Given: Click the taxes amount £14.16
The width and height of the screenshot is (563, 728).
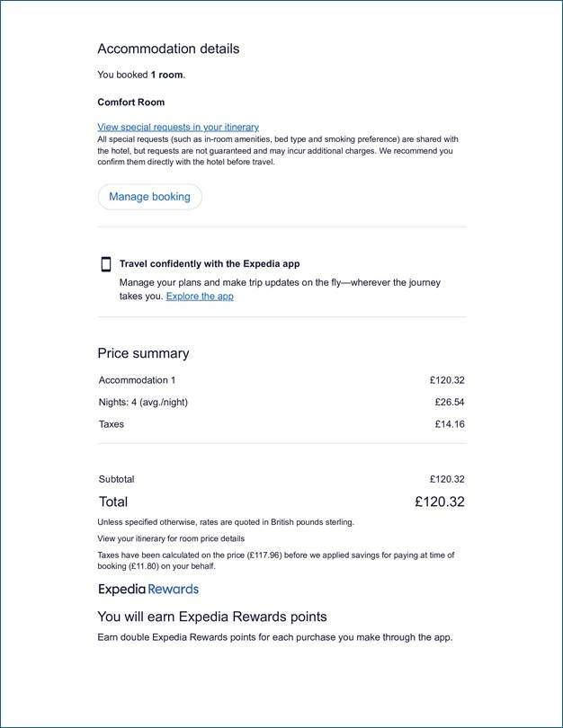Looking at the screenshot, I should coord(449,424).
